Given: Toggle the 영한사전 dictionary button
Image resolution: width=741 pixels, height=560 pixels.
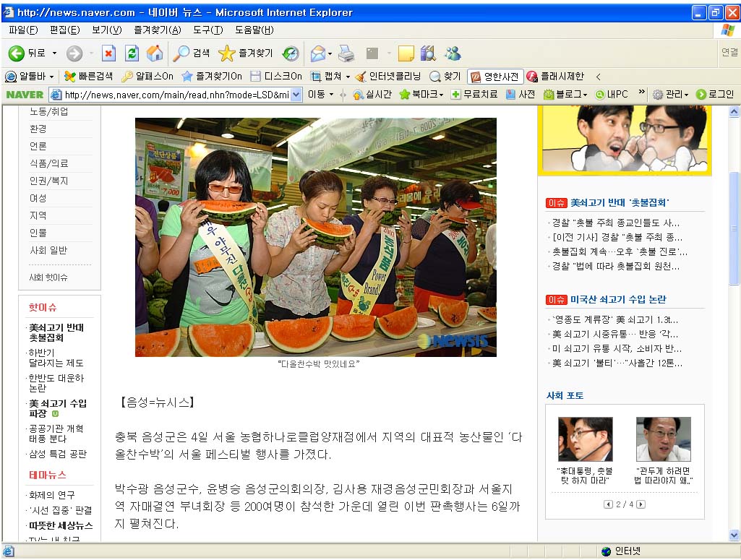Looking at the screenshot, I should tap(495, 77).
